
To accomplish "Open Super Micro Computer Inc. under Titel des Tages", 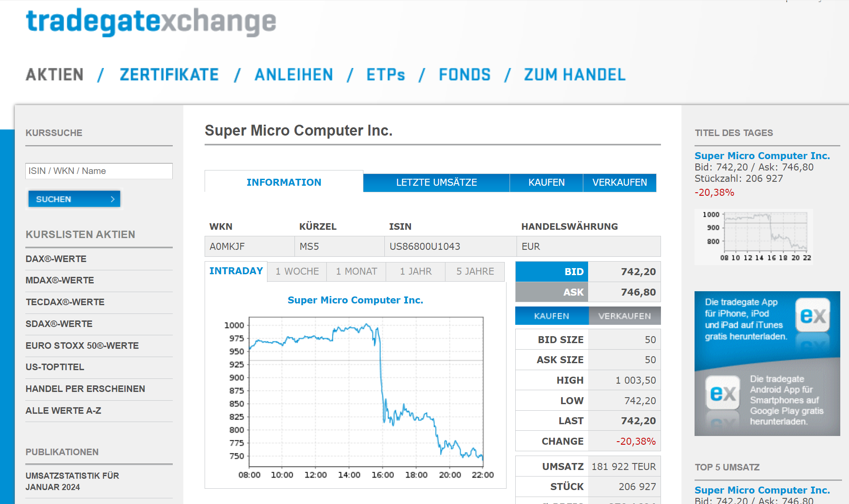I will pos(762,156).
